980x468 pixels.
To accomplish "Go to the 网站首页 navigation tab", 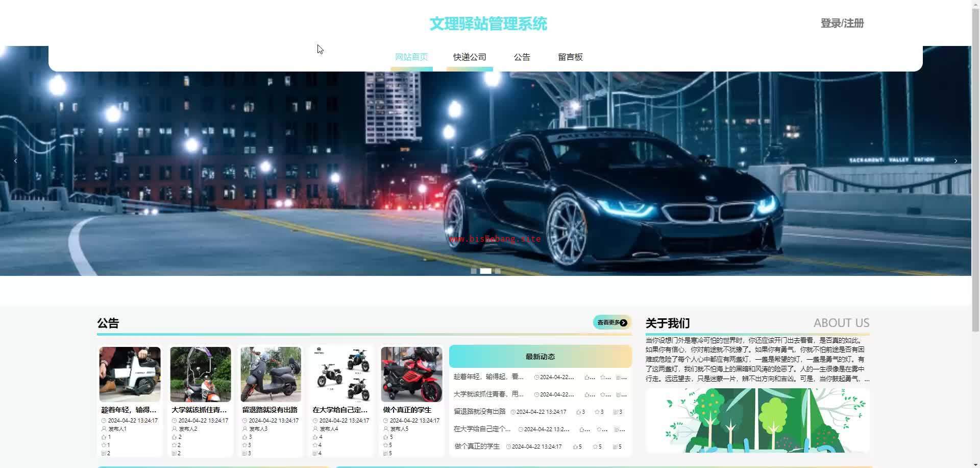I will [411, 57].
